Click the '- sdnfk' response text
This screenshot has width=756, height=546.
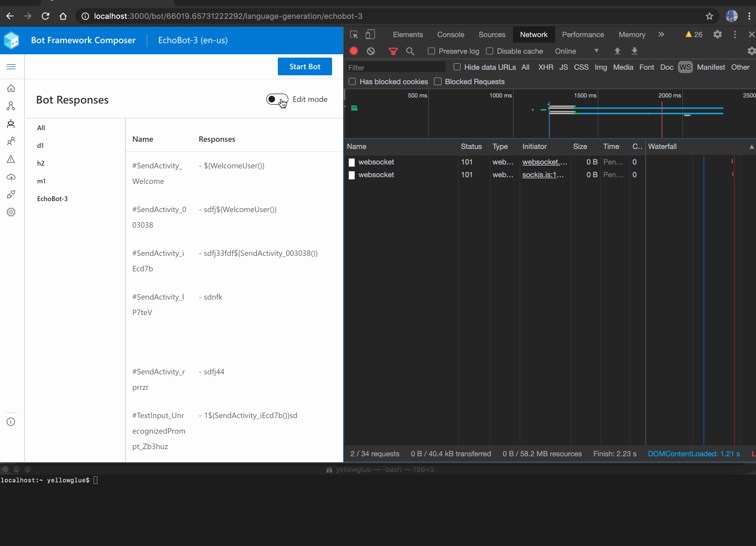click(x=210, y=297)
